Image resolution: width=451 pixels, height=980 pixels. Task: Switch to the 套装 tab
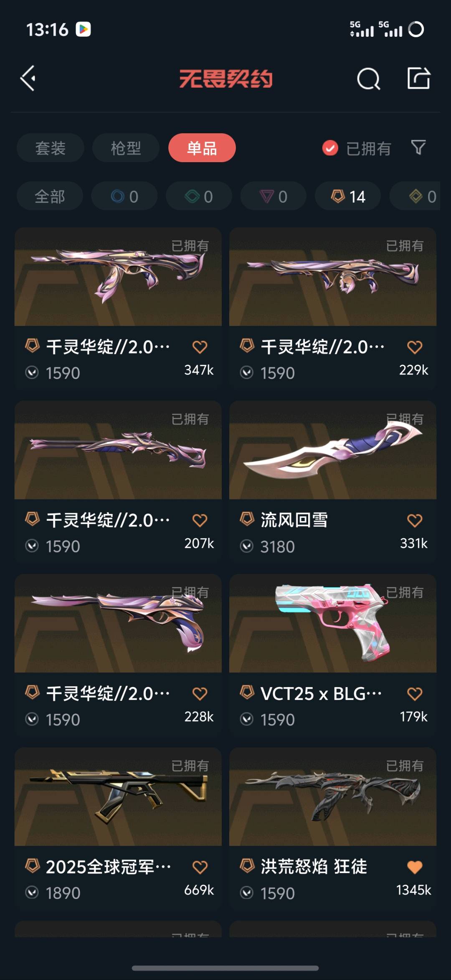click(51, 148)
